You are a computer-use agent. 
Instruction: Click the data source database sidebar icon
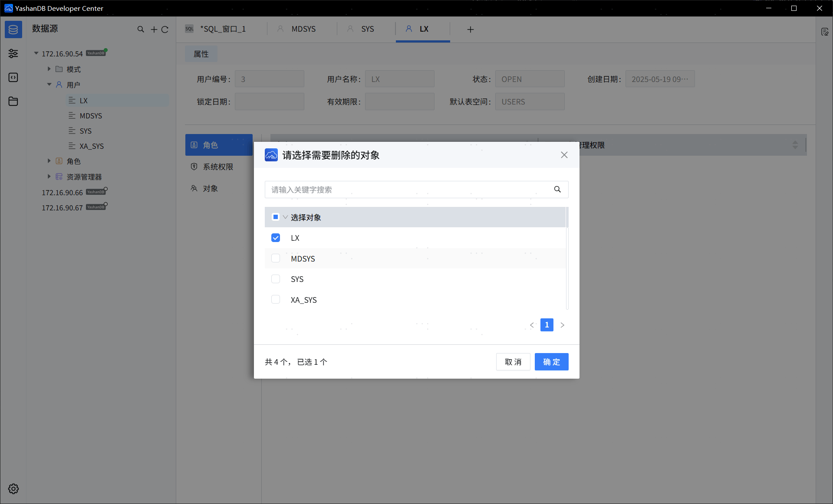13,29
